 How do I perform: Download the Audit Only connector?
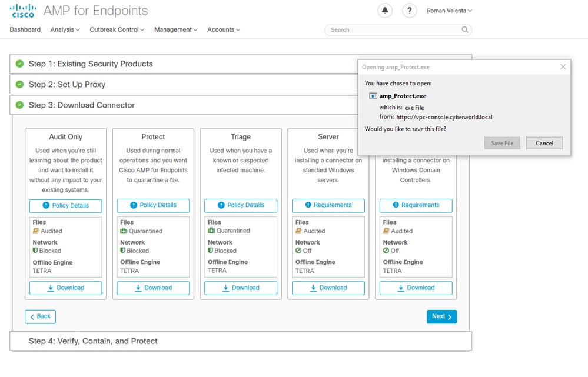(65, 288)
